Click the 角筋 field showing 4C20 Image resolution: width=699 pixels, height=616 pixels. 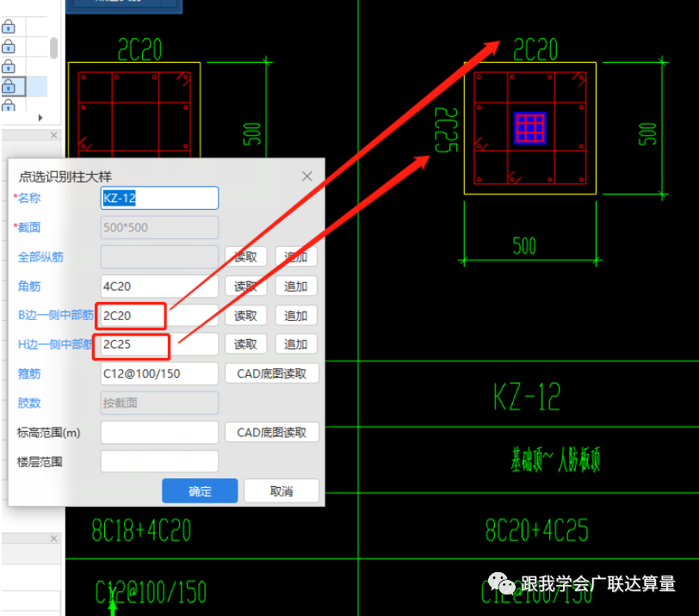[159, 286]
